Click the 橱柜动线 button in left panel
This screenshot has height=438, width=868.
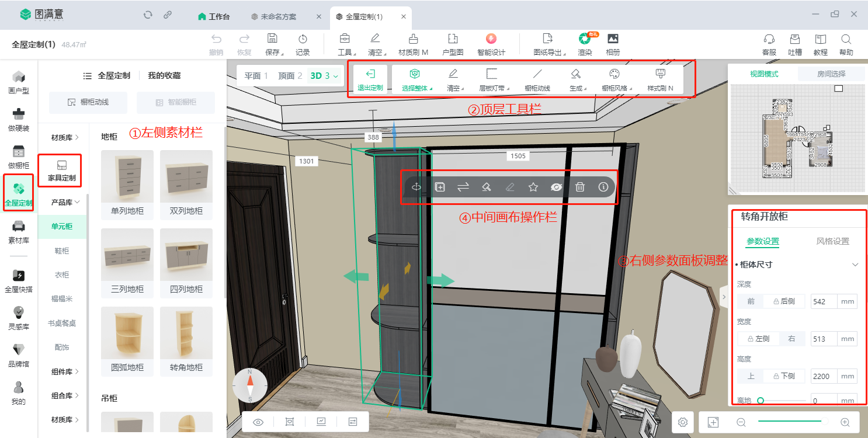88,102
